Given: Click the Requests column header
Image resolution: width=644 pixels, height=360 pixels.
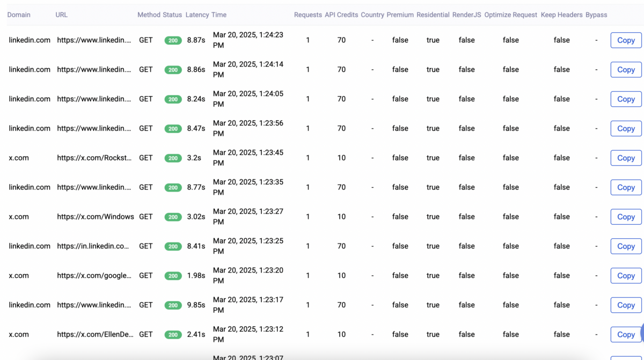Looking at the screenshot, I should pyautogui.click(x=308, y=15).
